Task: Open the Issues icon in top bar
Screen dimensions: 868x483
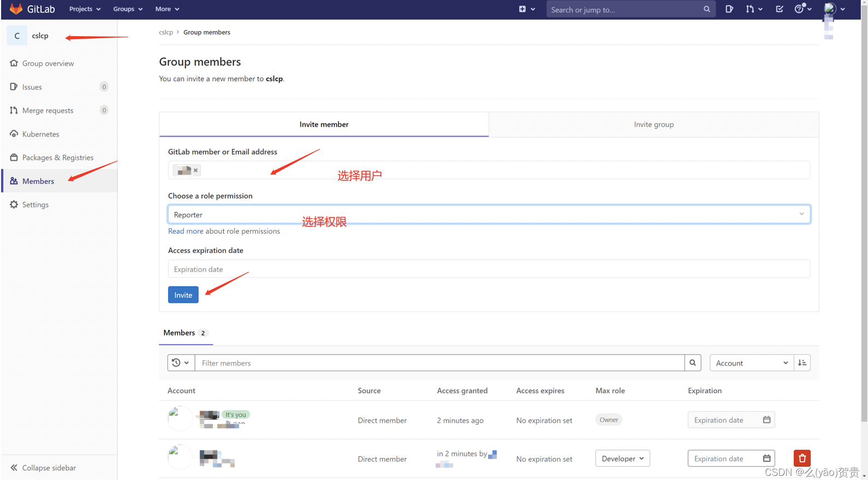Action: pyautogui.click(x=729, y=9)
